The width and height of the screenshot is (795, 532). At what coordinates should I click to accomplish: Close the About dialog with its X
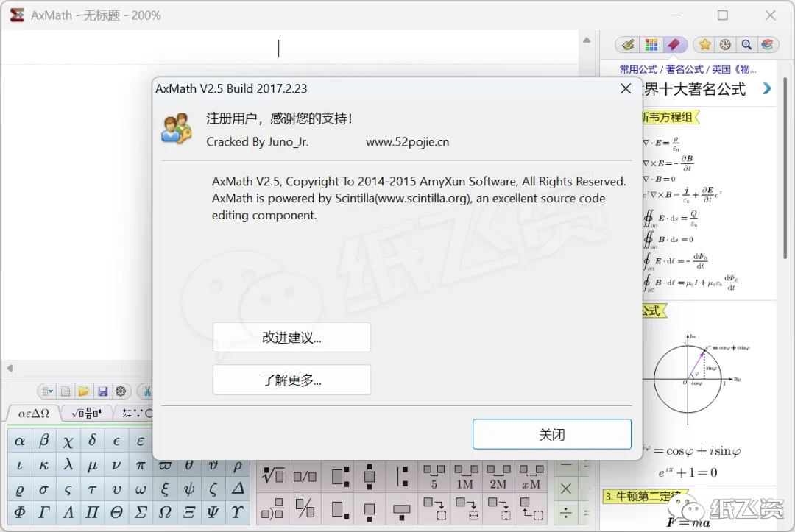(x=626, y=88)
